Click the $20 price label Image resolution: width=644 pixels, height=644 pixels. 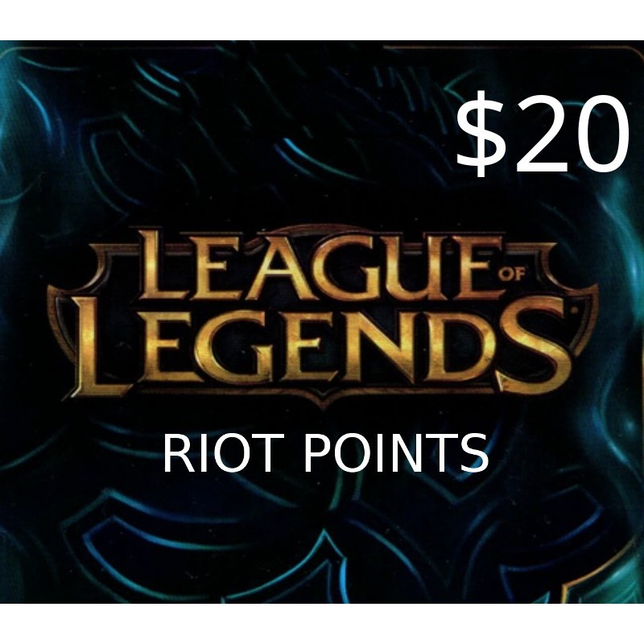click(x=542, y=134)
